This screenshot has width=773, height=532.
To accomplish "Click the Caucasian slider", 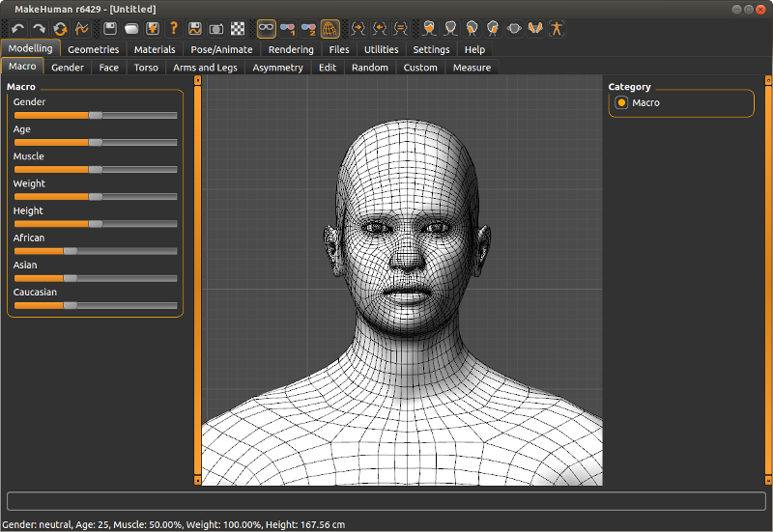I will point(95,304).
